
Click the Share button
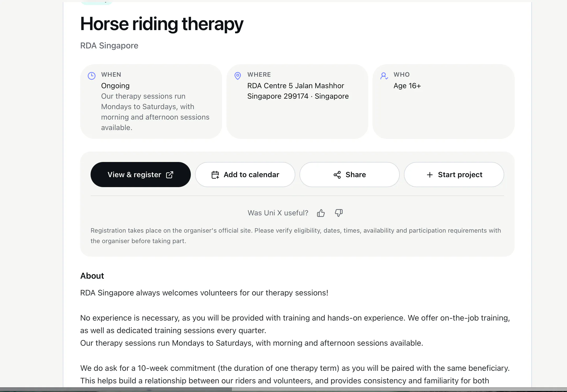pos(349,175)
